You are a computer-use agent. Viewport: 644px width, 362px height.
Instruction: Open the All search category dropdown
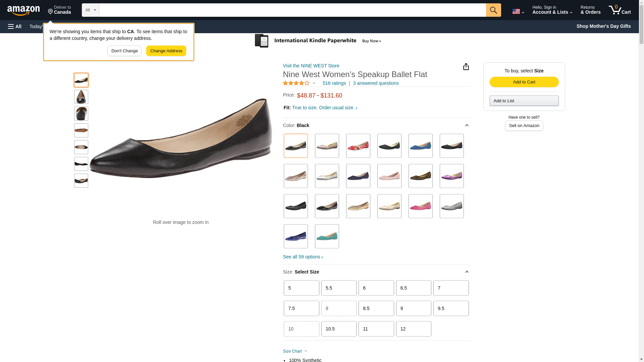90,10
